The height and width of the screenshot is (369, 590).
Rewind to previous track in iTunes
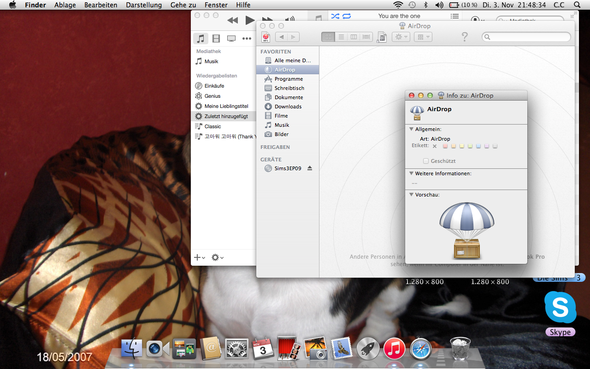[233, 20]
